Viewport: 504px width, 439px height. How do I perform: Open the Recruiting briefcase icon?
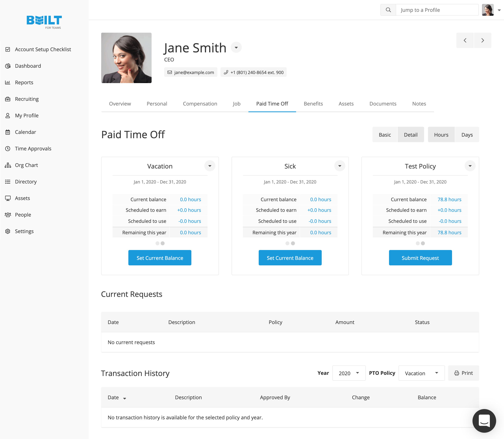pyautogui.click(x=8, y=99)
